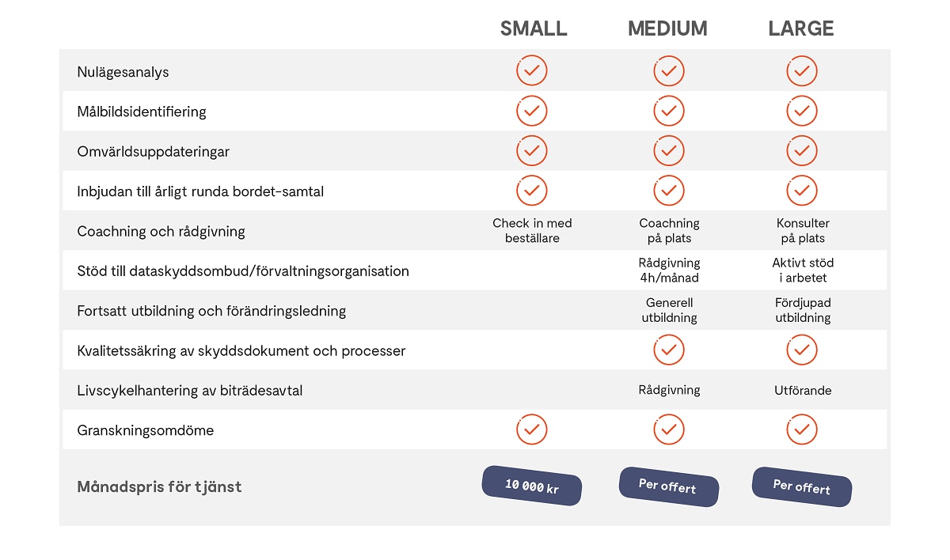The width and height of the screenshot is (950, 560).
Task: Click the Large checkmark icon for Omvärldsuppdateringar
Action: click(x=802, y=150)
